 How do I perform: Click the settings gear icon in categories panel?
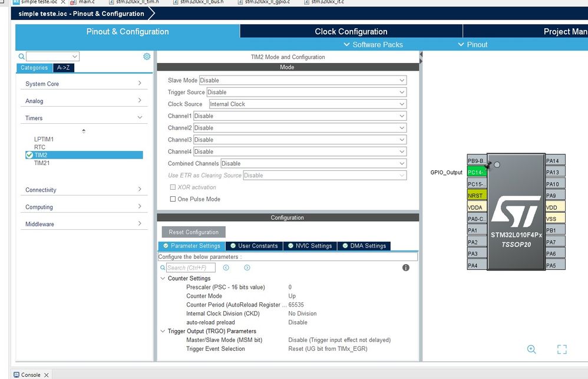[x=147, y=56]
